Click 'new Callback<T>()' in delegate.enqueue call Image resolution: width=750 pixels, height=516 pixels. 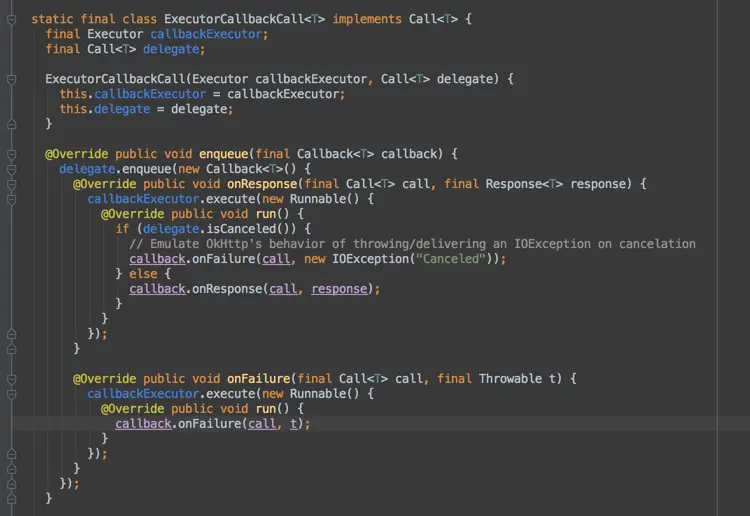coord(237,169)
